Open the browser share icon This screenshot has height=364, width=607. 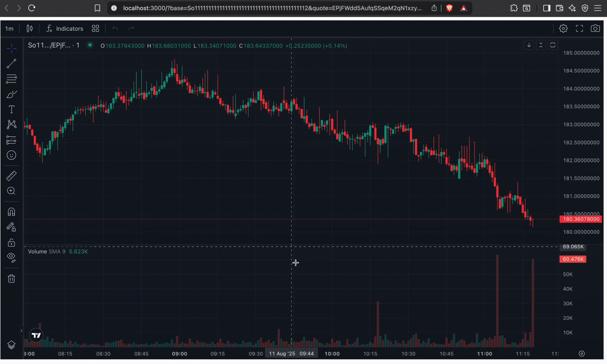point(434,8)
